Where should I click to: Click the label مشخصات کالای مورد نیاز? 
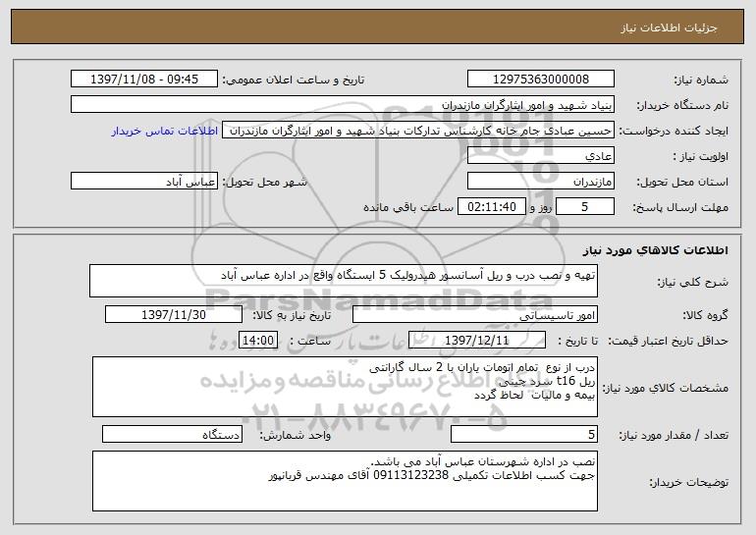point(666,388)
